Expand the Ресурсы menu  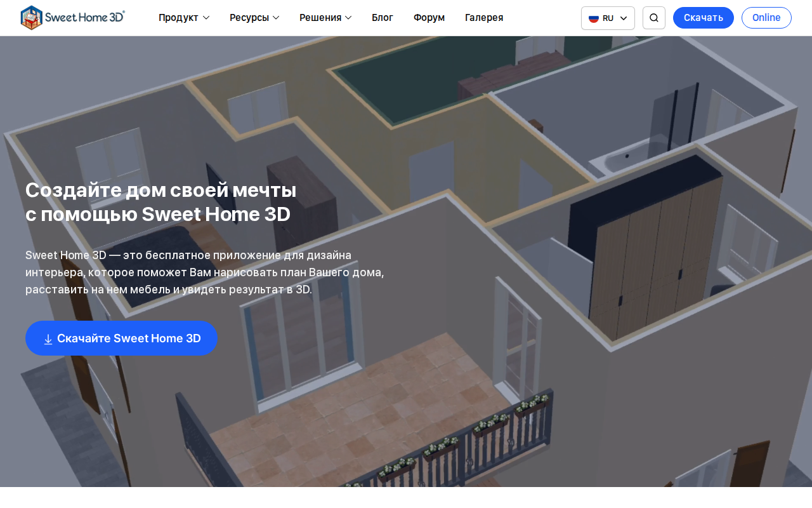click(254, 18)
